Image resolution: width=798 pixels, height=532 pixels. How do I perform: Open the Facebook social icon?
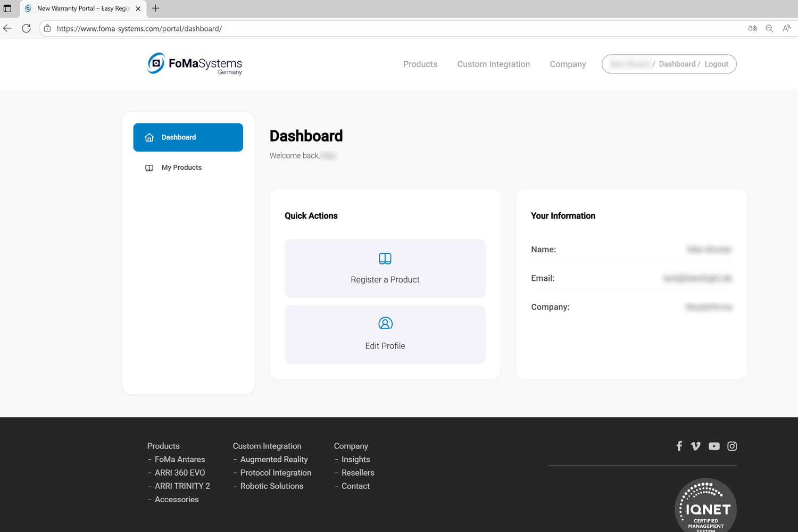[x=679, y=446]
